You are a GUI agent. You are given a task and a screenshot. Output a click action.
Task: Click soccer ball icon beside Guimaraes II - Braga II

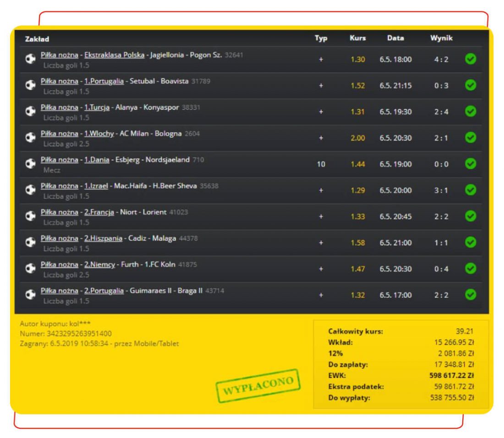[30, 295]
